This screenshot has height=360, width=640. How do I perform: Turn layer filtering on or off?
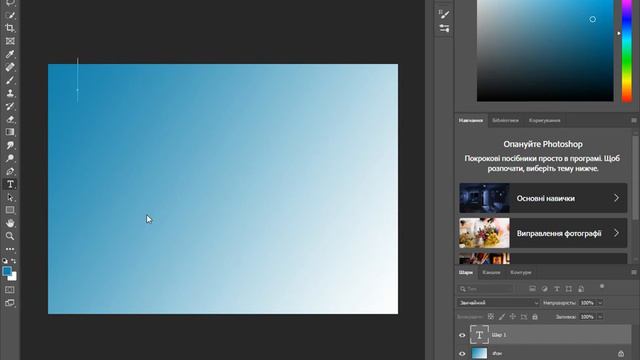[x=602, y=287]
